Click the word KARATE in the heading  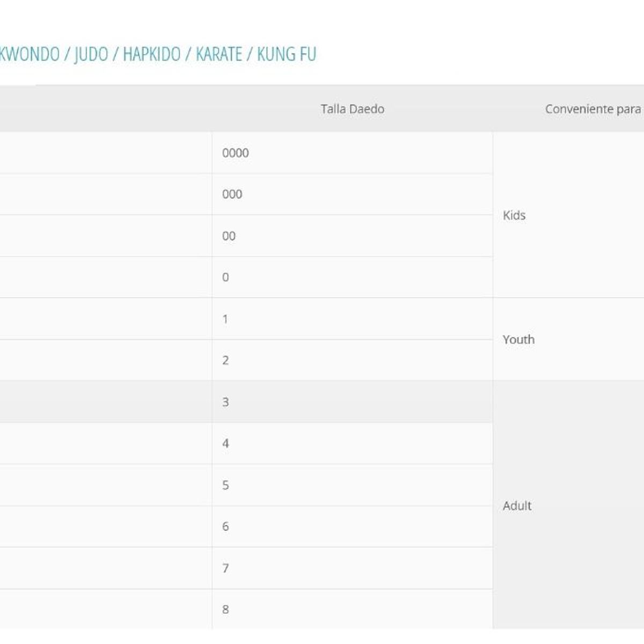(x=219, y=54)
